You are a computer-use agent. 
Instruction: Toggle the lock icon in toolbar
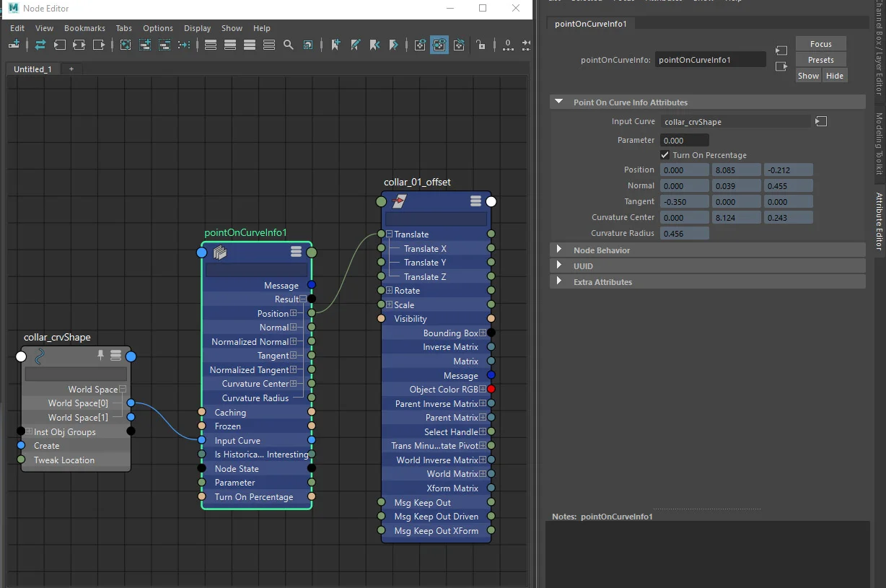(481, 45)
